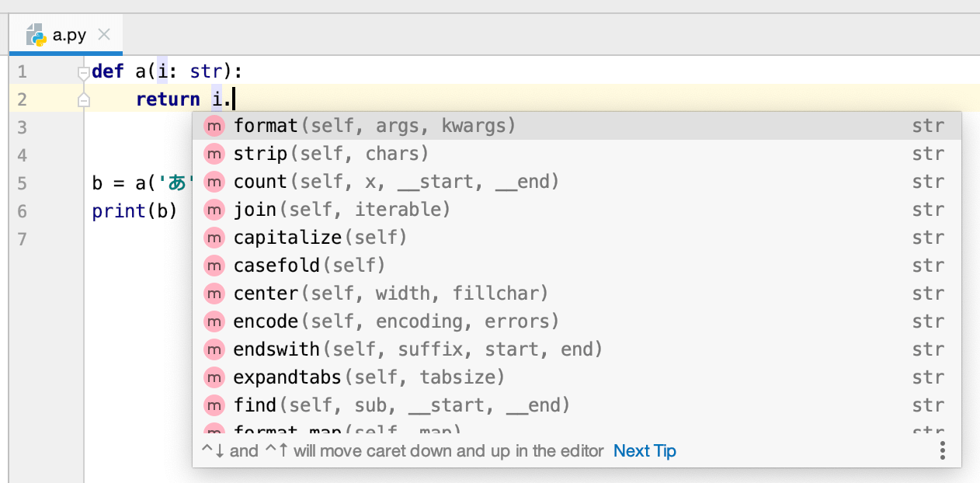Click the Python file icon on a.py tab
980x483 pixels.
click(x=36, y=35)
